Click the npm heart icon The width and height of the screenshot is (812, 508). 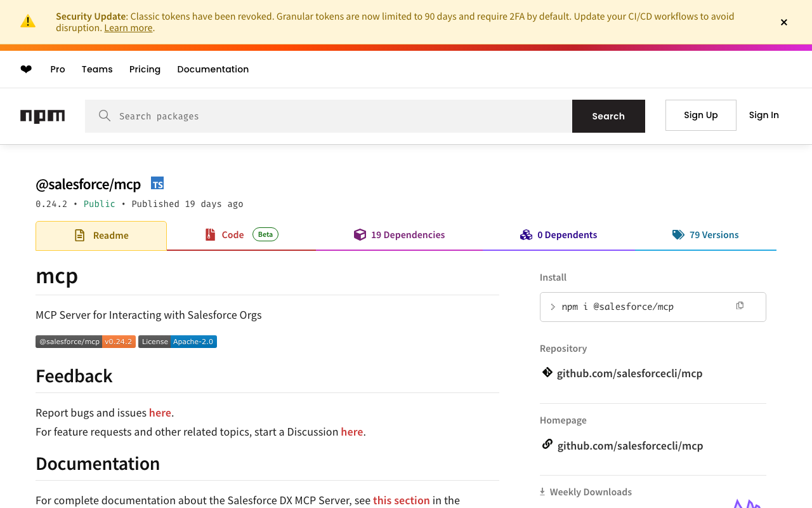click(x=26, y=69)
